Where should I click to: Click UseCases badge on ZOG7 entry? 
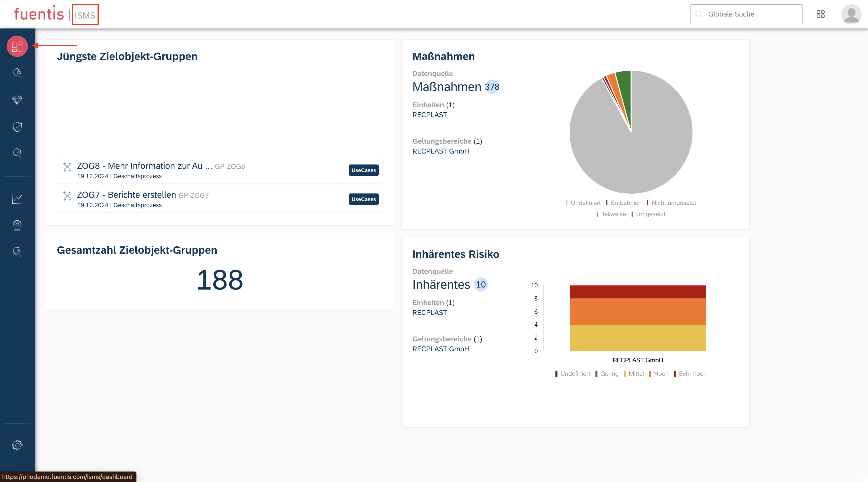363,199
